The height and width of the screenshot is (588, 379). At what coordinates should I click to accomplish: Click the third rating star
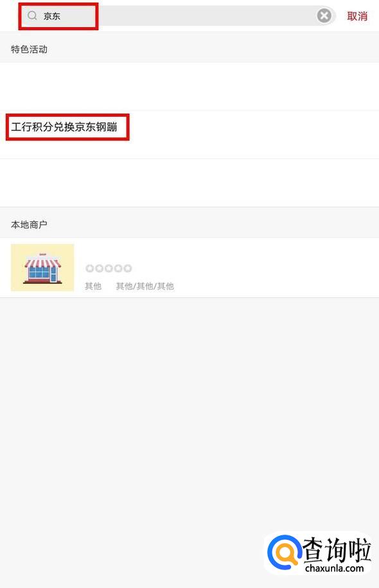[x=109, y=268]
